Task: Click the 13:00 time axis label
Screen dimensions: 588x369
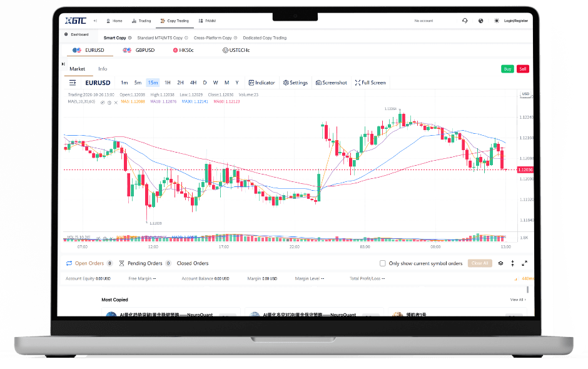Action: click(x=505, y=247)
